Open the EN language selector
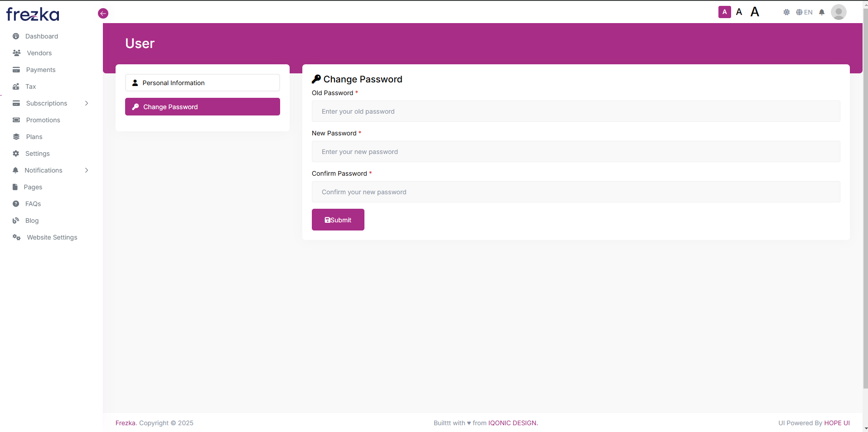Image resolution: width=868 pixels, height=432 pixels. coord(805,12)
